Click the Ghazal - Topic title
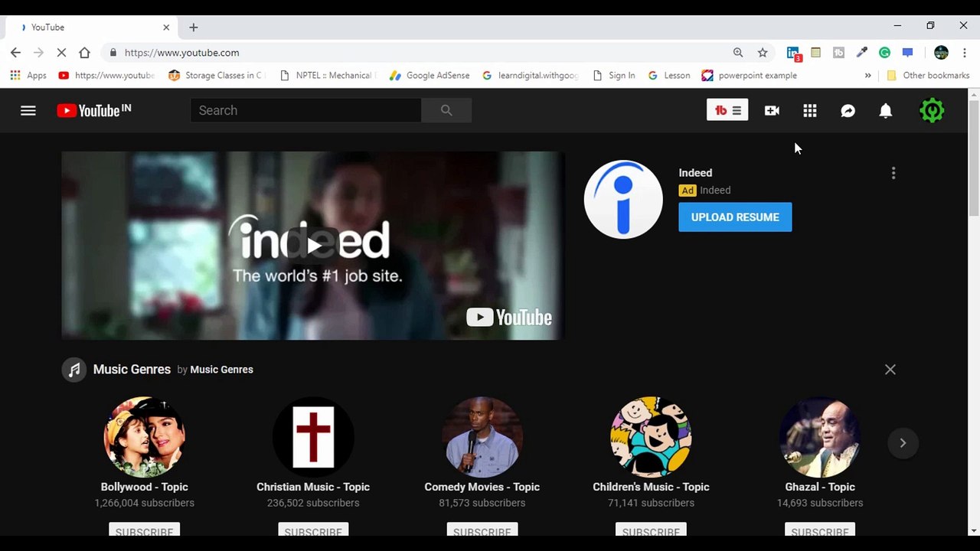This screenshot has width=980, height=551. (x=820, y=487)
